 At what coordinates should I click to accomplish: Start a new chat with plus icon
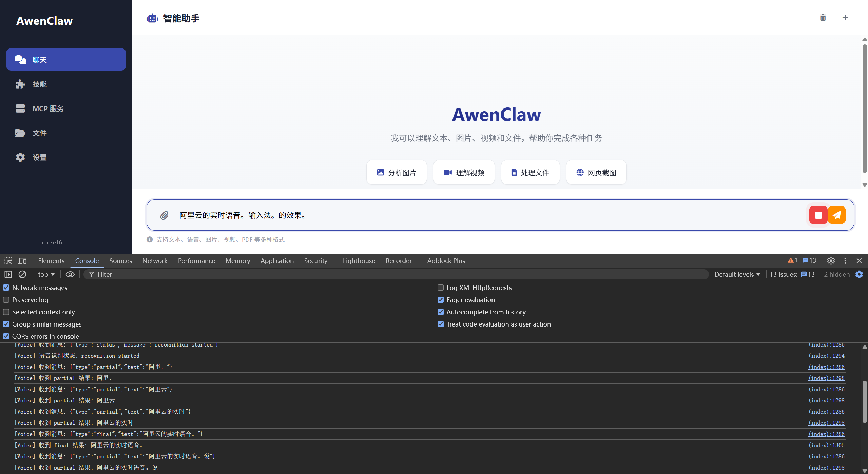pos(845,18)
